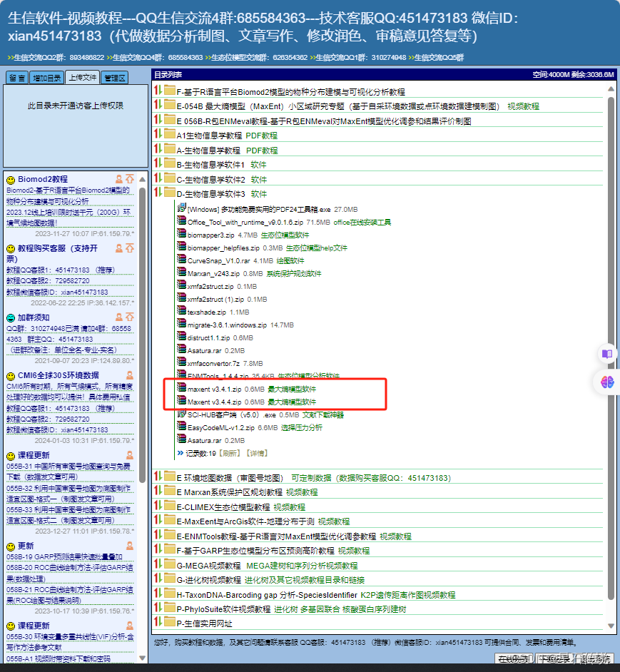Open post link 055B-31 中国所有审图号地图查询

(68, 472)
